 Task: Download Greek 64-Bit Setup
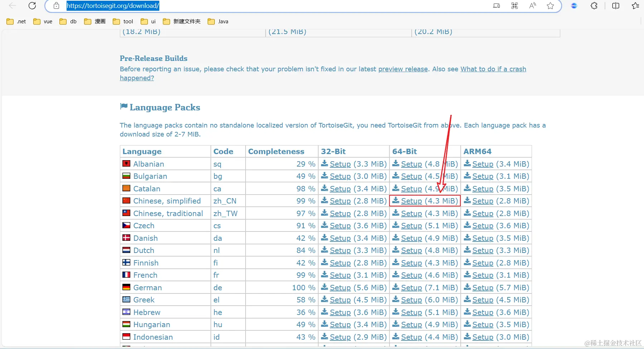click(x=412, y=300)
